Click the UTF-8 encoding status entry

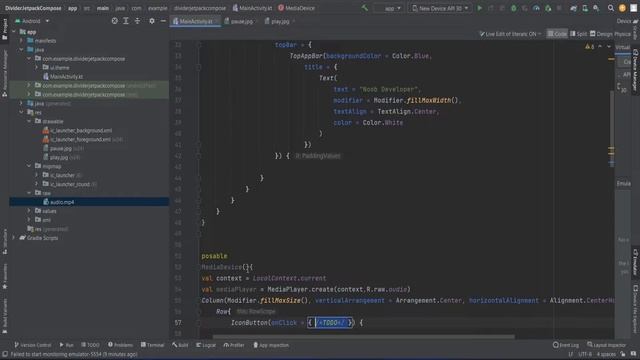tap(585, 354)
